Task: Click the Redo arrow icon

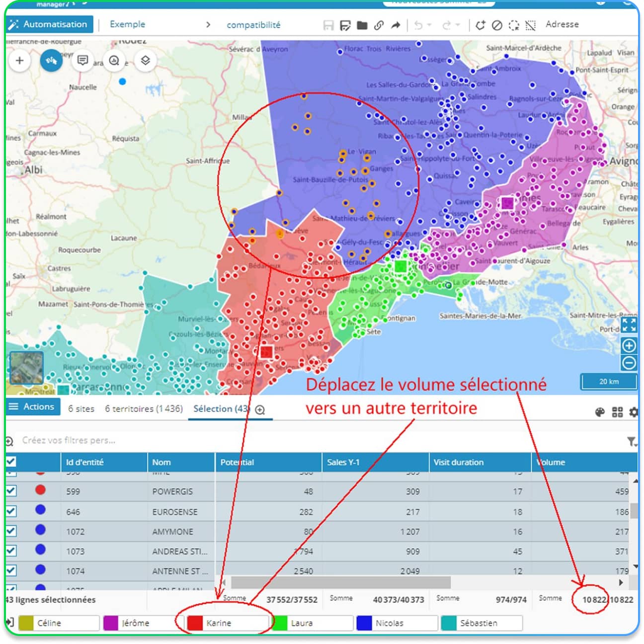Action: (447, 25)
